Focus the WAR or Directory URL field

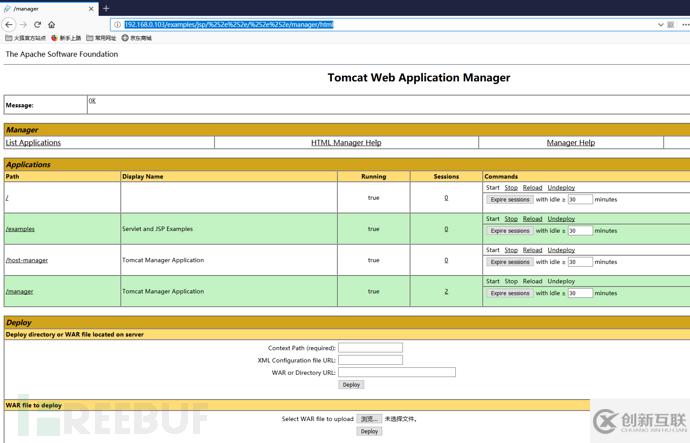[x=396, y=372]
